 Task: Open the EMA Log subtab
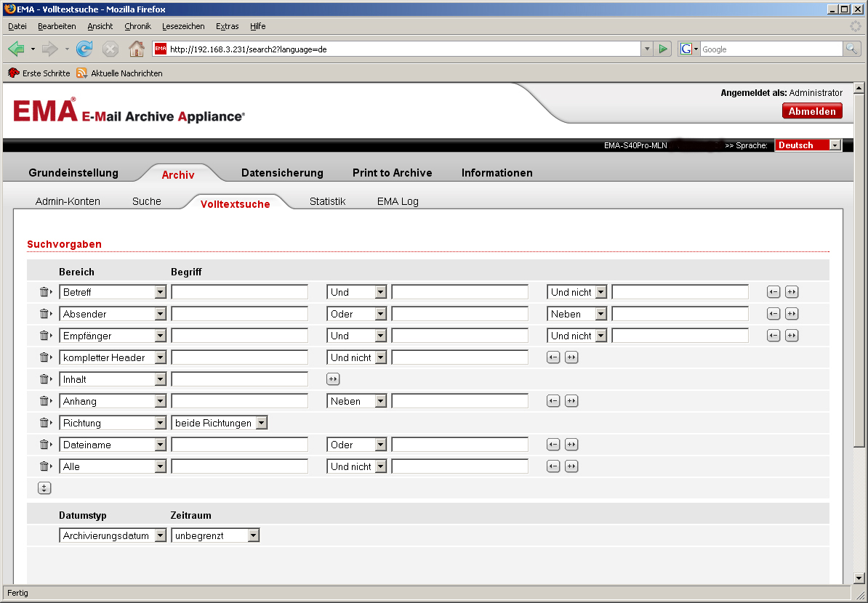(398, 201)
